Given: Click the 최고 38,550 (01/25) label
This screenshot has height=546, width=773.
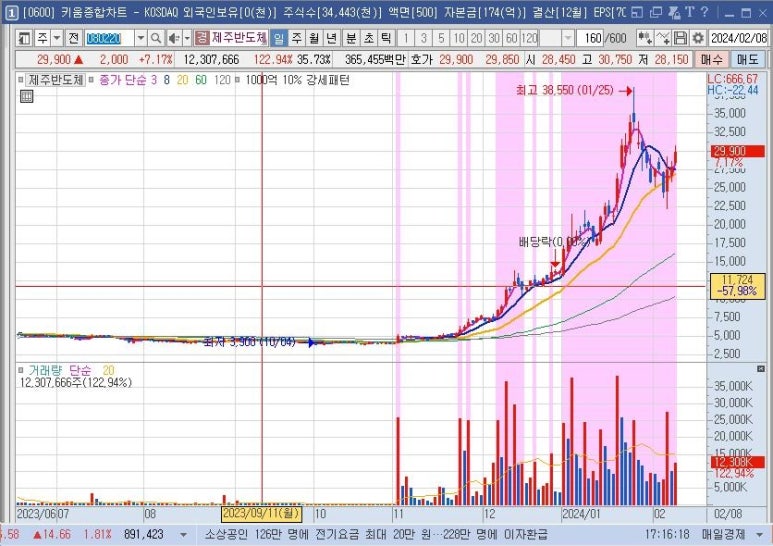Looking at the screenshot, I should click(565, 90).
